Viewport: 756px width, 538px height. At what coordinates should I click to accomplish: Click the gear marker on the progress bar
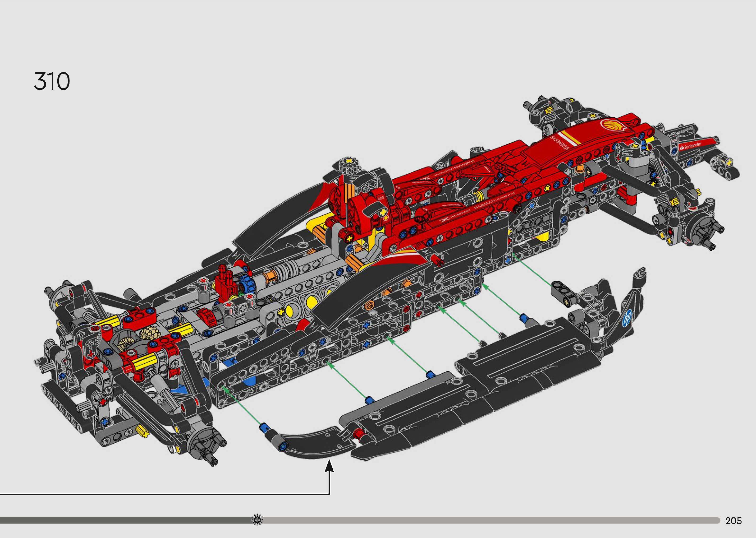pos(257,520)
